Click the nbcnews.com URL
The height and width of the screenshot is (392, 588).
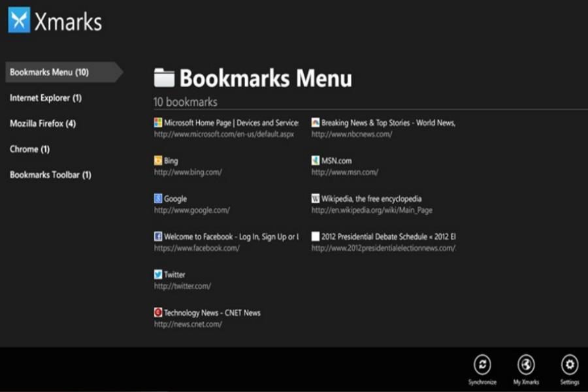click(351, 135)
